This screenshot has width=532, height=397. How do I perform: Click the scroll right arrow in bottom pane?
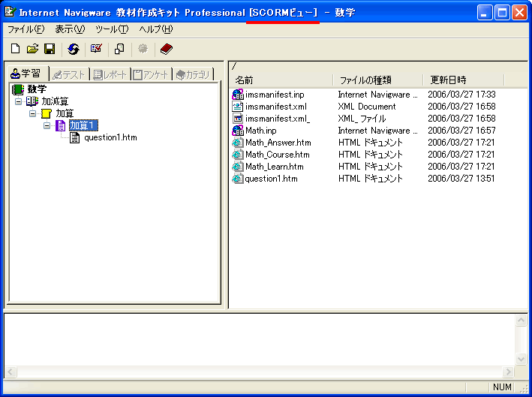(x=508, y=371)
